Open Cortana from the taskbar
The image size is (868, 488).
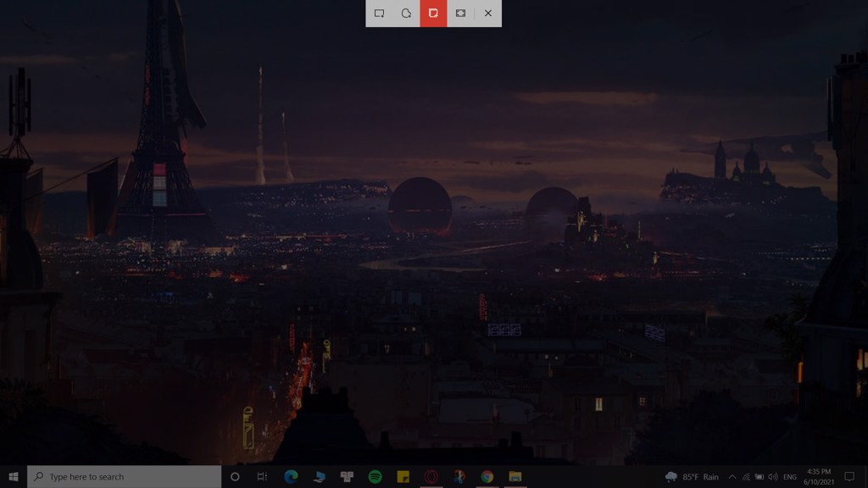(235, 476)
